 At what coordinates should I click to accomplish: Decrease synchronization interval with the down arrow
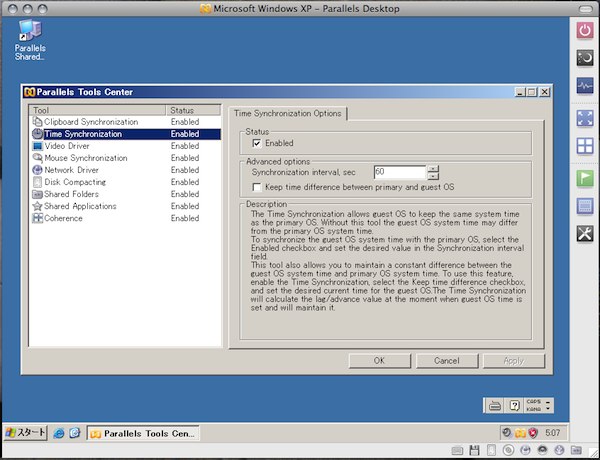tap(433, 176)
